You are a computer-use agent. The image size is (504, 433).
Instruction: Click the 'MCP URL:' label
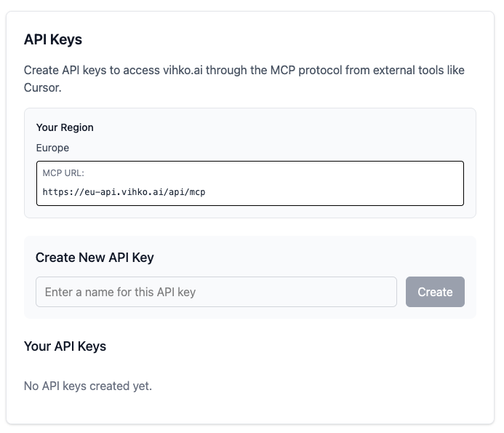(63, 172)
